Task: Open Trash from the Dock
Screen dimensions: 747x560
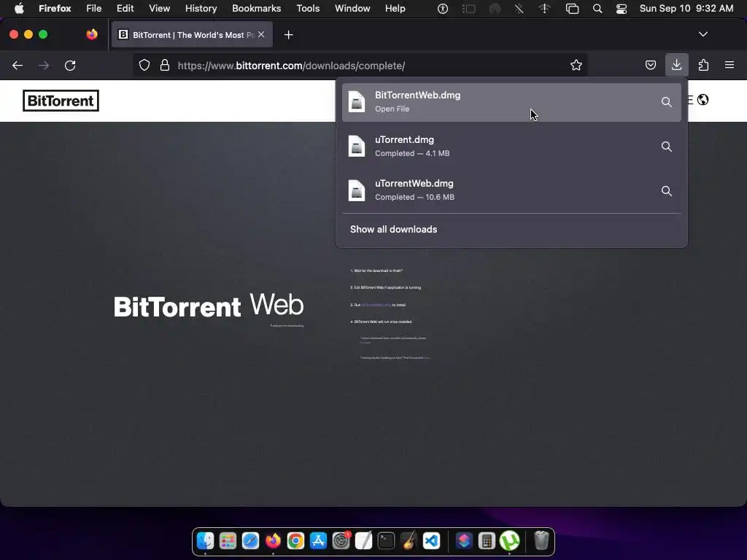Action: coord(541,541)
